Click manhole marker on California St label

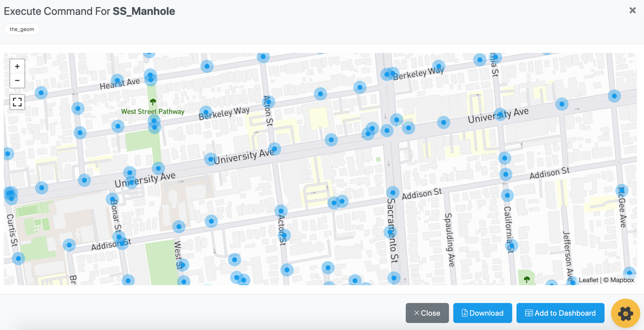point(512,246)
